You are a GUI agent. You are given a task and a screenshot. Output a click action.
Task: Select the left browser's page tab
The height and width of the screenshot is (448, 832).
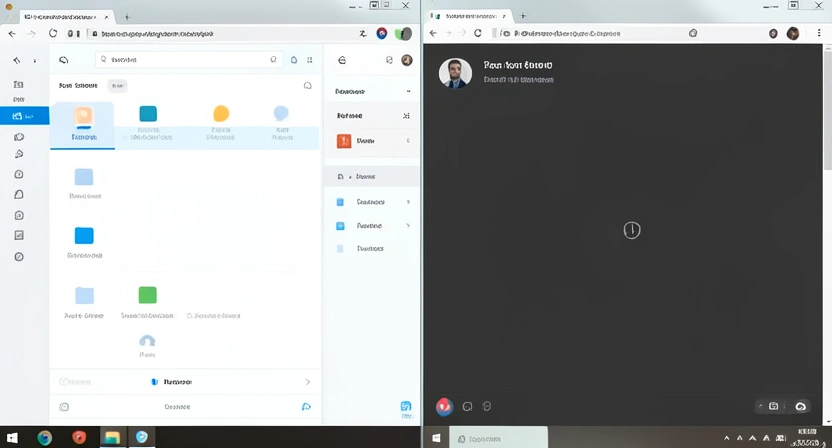pyautogui.click(x=66, y=17)
